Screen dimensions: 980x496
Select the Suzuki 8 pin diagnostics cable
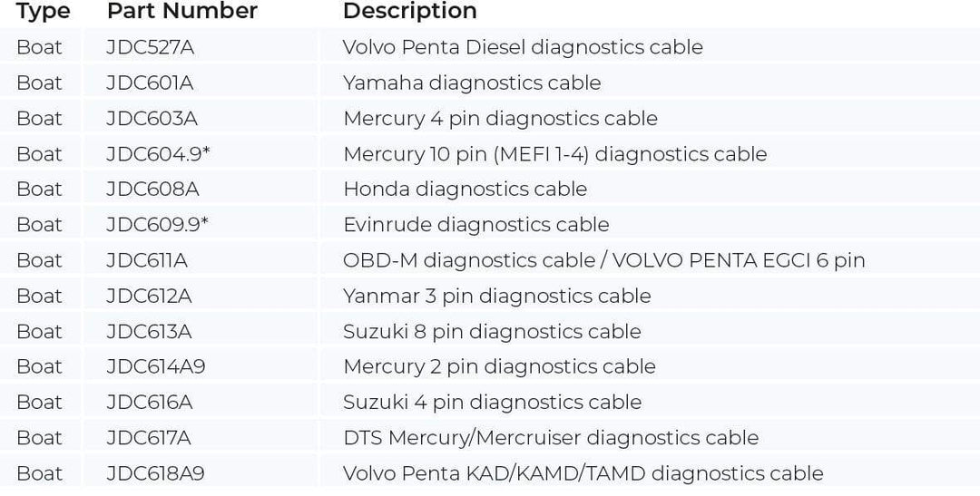point(492,331)
